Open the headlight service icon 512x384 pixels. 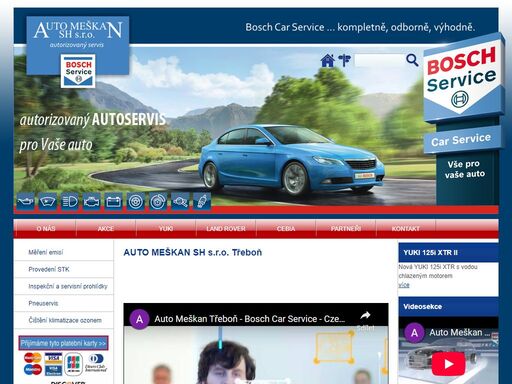coord(69,201)
